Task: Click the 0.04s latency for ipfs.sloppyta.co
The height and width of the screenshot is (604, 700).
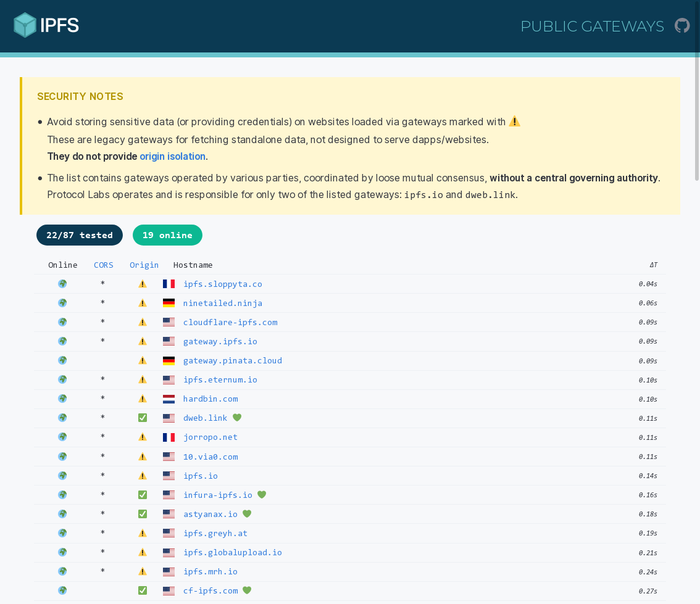Action: click(x=648, y=284)
